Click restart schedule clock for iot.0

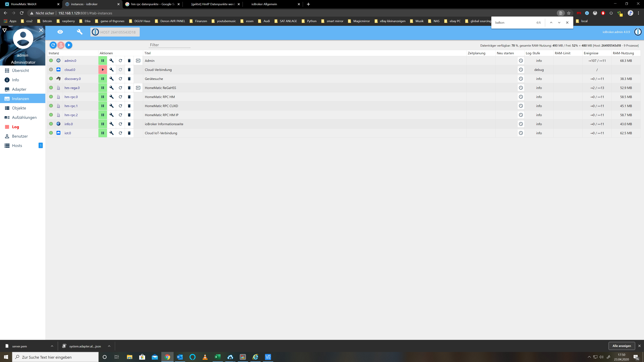[521, 133]
